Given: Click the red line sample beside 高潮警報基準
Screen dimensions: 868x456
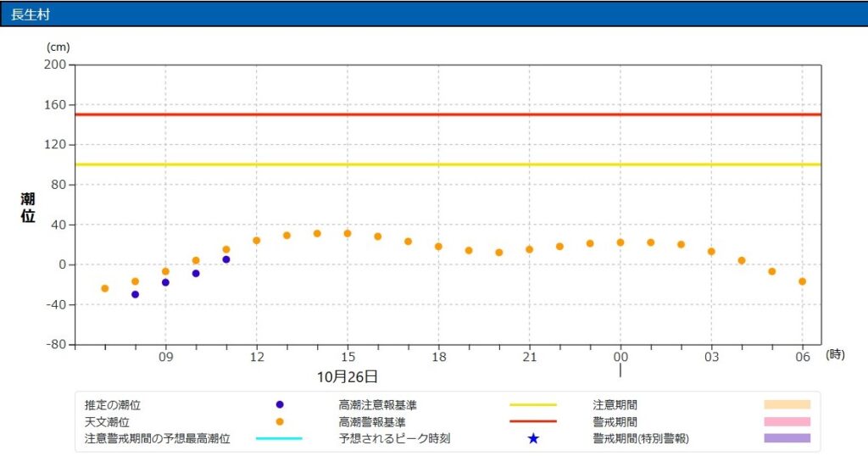Looking at the screenshot, I should (533, 422).
